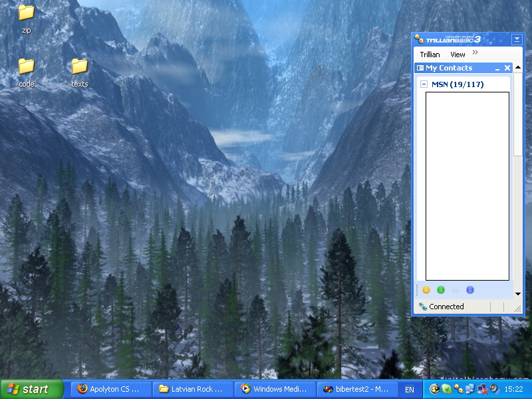Click the Windows start button
Image resolution: width=532 pixels, height=399 pixels.
tap(31, 389)
